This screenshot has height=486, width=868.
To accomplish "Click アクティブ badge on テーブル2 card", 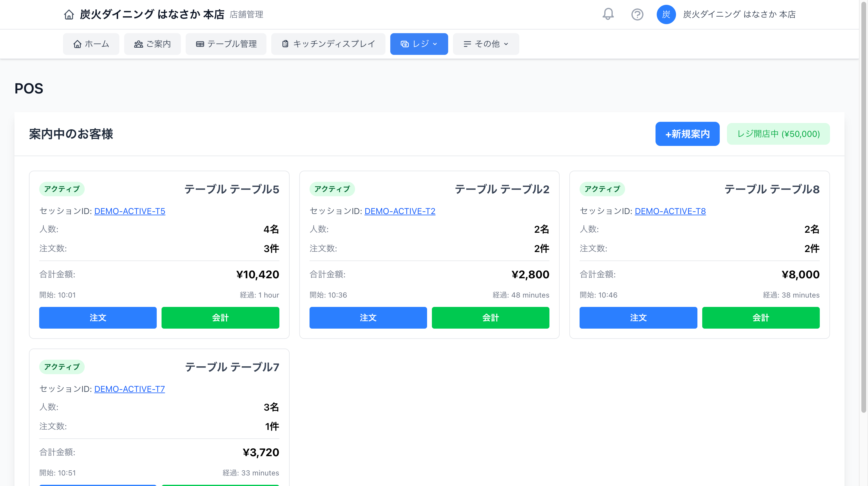I will tap(332, 189).
